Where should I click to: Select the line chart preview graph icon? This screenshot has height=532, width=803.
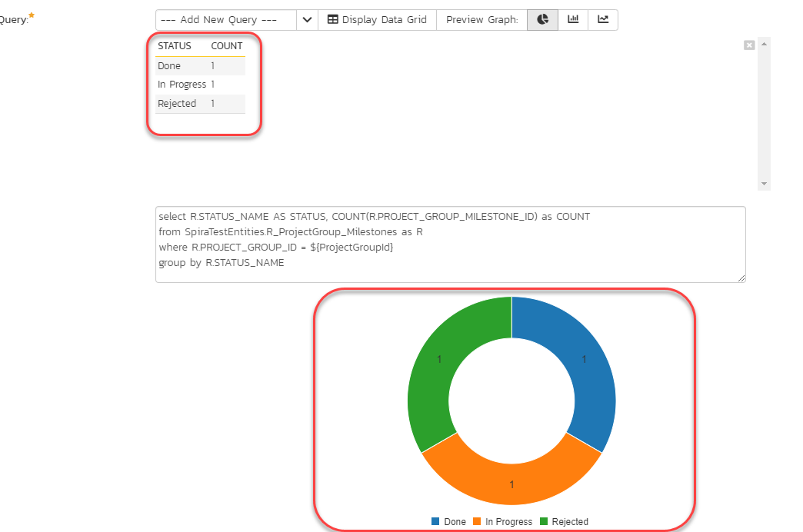pos(603,20)
